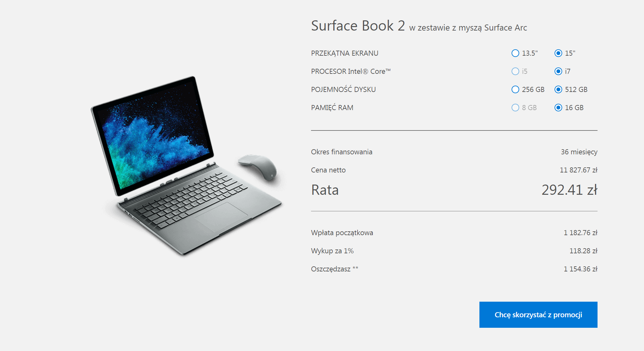Click the Surface Arc mouse picture
The height and width of the screenshot is (351, 644).
click(258, 167)
